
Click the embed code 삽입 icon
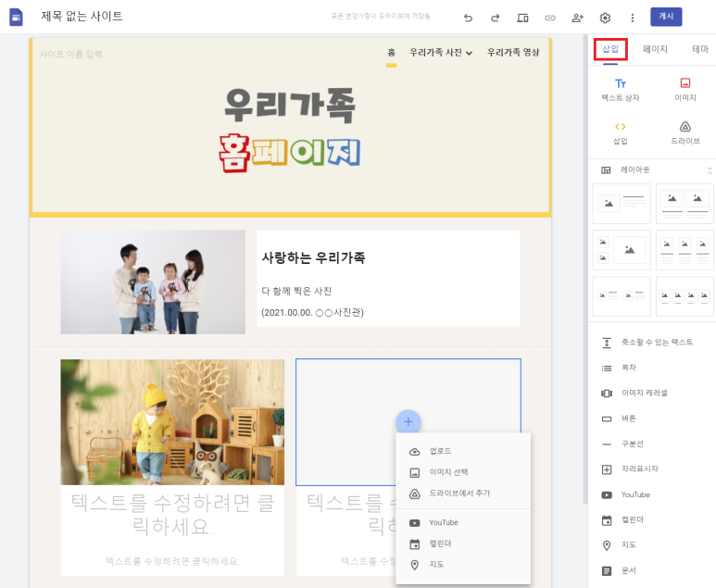(x=620, y=133)
